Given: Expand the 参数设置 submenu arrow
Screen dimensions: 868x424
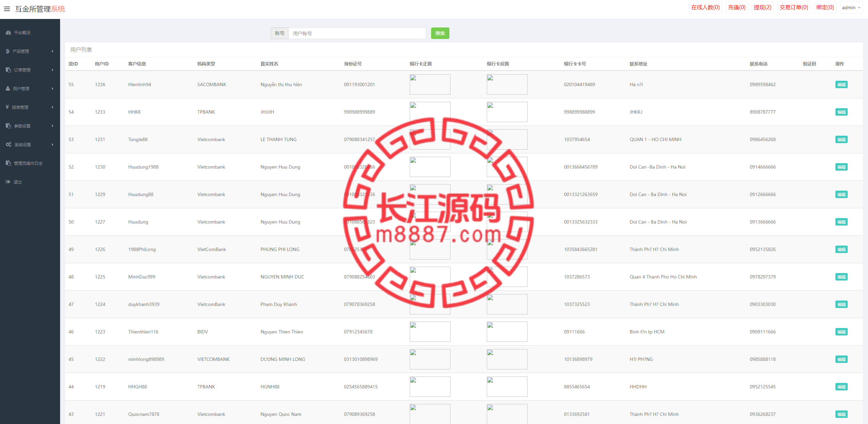Looking at the screenshot, I should (x=53, y=126).
